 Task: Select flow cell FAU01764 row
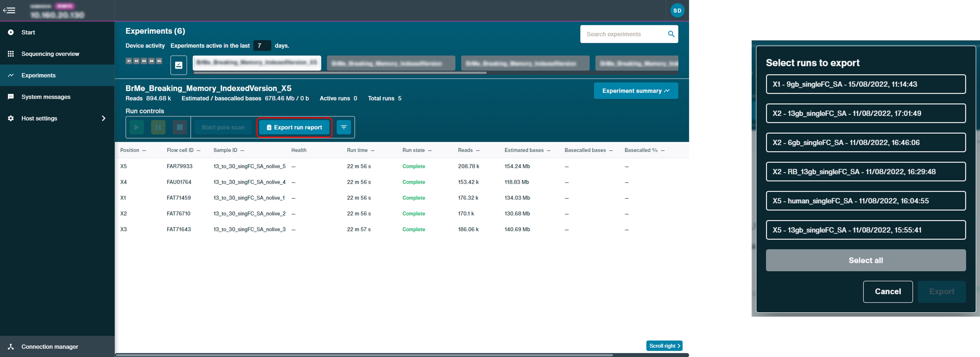pos(402,182)
